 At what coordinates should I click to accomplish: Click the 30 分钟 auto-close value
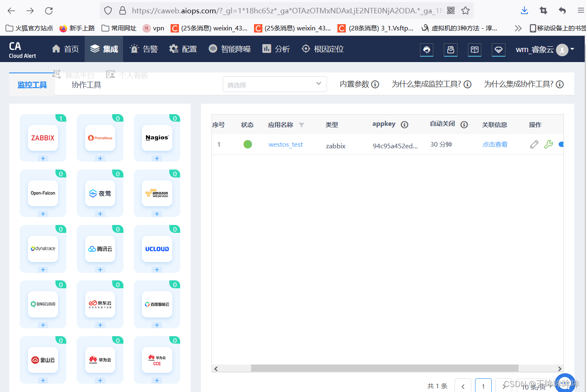tap(441, 144)
